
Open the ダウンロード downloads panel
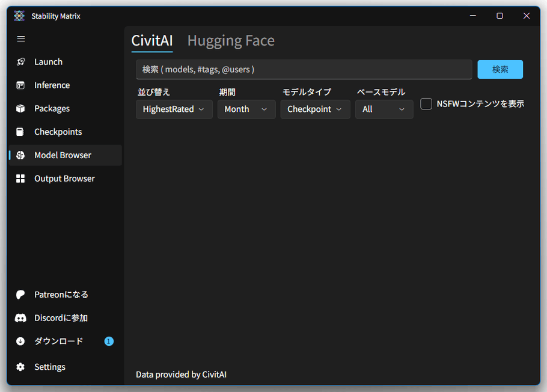tap(66, 341)
